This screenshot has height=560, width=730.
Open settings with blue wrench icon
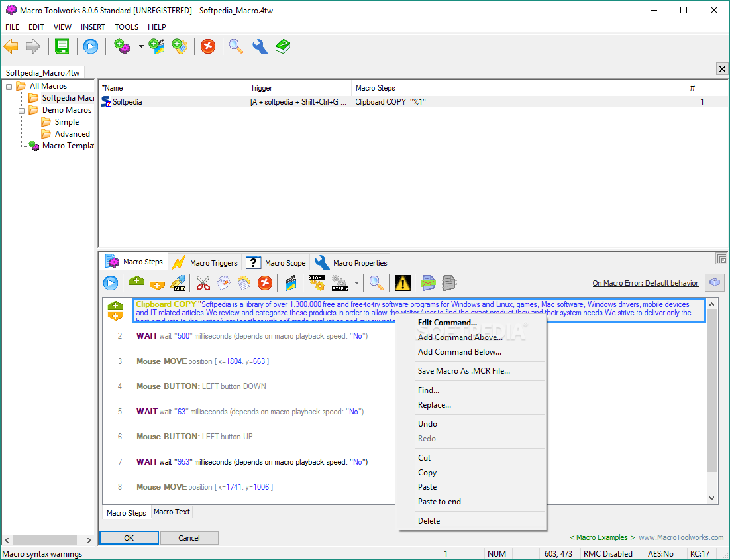[260, 46]
